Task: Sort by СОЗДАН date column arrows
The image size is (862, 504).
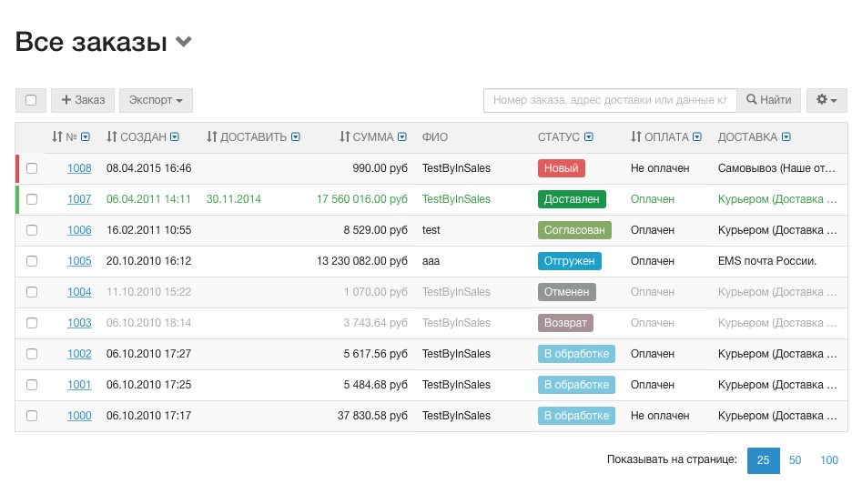Action: pos(112,136)
